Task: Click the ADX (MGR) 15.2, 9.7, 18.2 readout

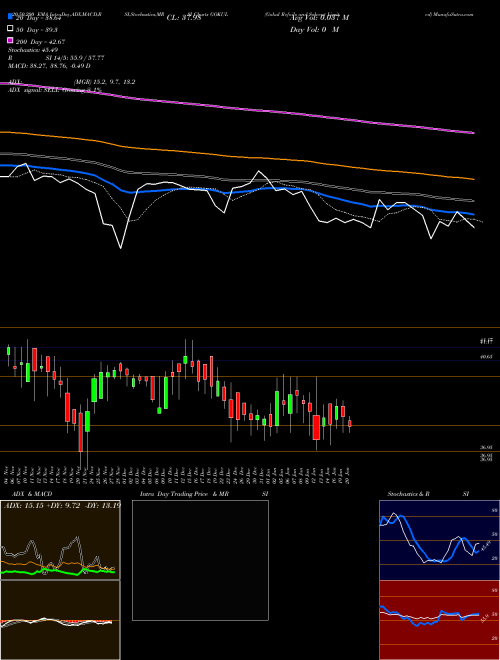Action: pos(72,82)
